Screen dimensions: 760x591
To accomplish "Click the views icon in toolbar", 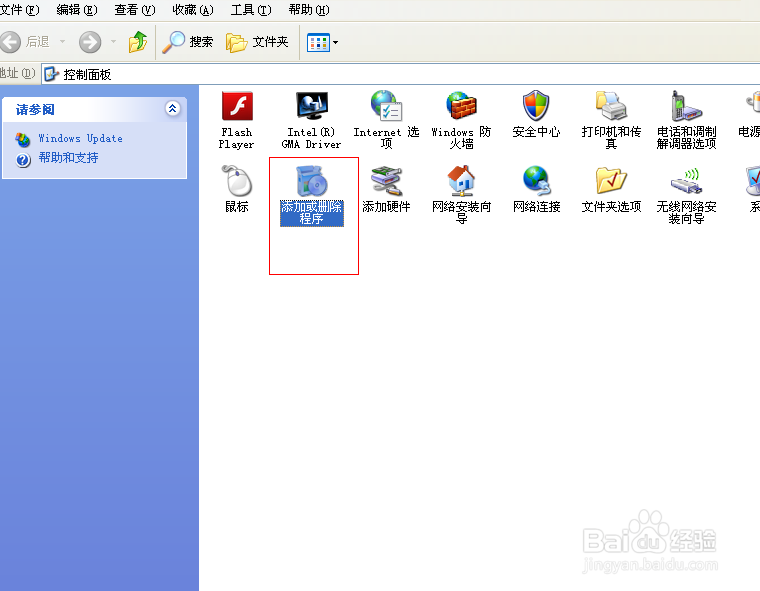I will click(318, 43).
